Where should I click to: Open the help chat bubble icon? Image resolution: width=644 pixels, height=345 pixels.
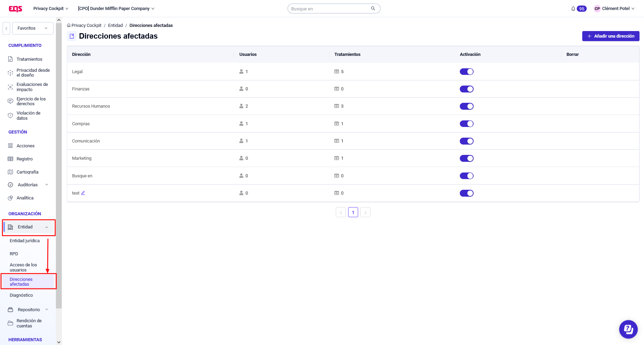click(628, 329)
